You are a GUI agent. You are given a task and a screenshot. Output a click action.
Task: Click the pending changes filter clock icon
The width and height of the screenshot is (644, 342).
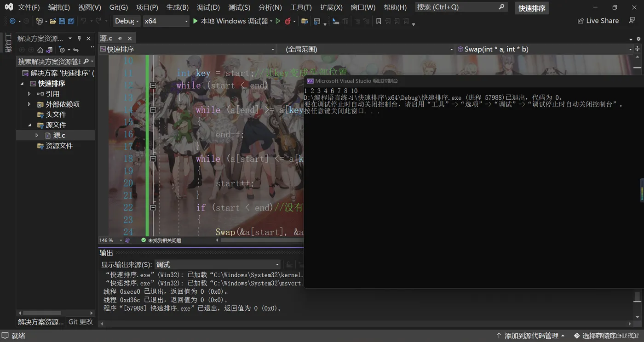(x=62, y=50)
